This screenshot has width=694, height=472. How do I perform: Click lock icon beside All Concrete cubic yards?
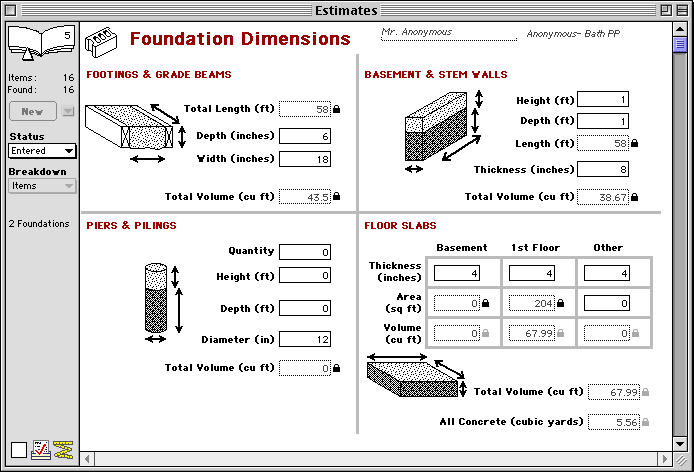click(645, 423)
